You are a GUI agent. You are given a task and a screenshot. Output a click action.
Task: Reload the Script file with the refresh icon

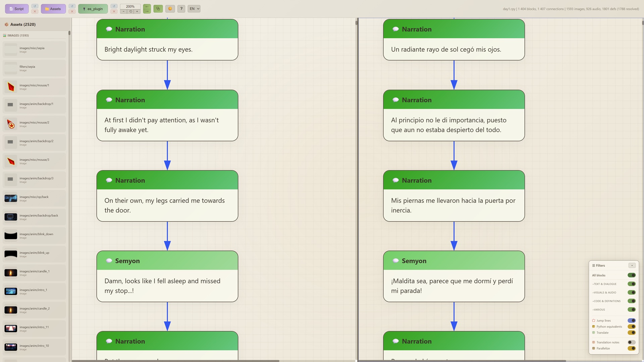pyautogui.click(x=35, y=6)
